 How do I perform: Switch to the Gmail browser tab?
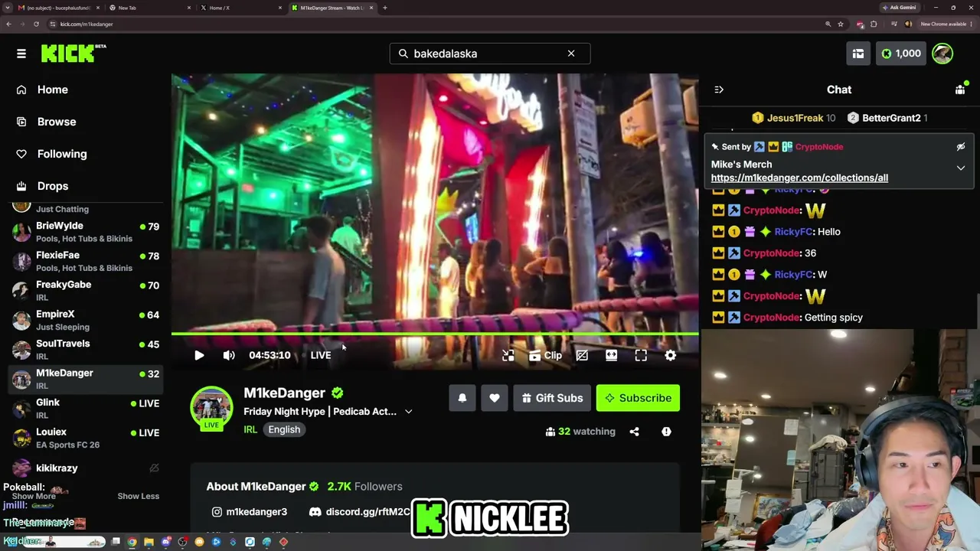click(58, 8)
